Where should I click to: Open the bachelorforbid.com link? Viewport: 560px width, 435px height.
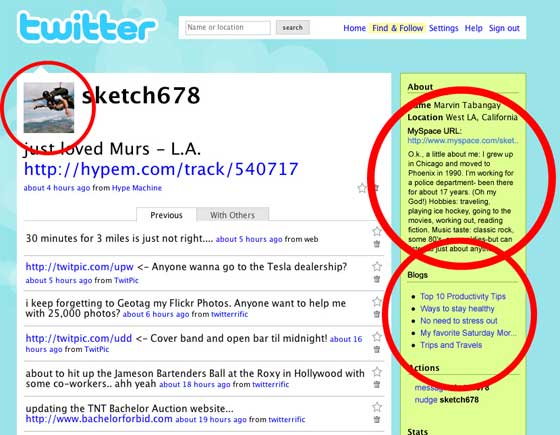click(99, 419)
